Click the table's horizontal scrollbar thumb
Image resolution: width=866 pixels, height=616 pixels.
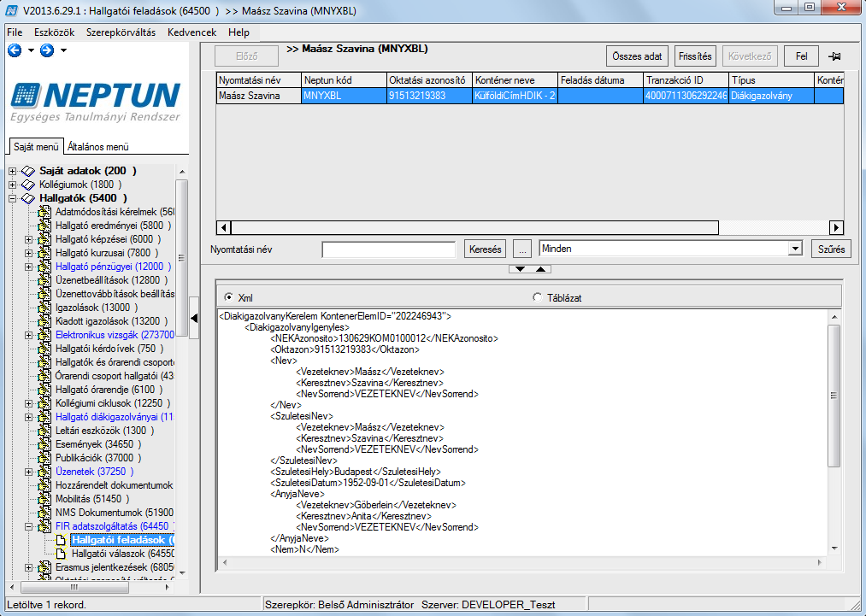pos(475,227)
